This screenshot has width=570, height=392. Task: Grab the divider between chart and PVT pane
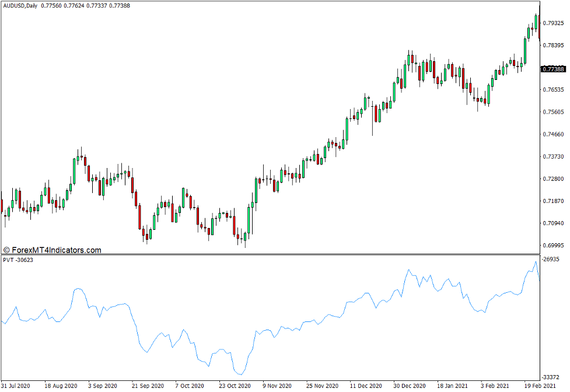coord(268,254)
